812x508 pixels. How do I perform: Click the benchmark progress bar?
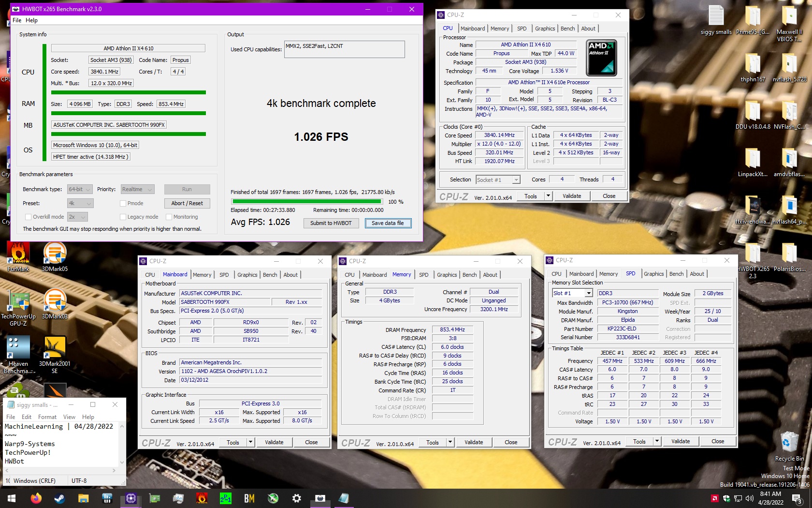pos(307,202)
